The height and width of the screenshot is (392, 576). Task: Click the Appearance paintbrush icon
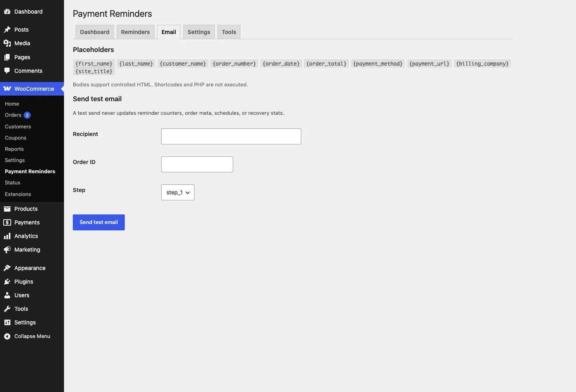tap(7, 268)
